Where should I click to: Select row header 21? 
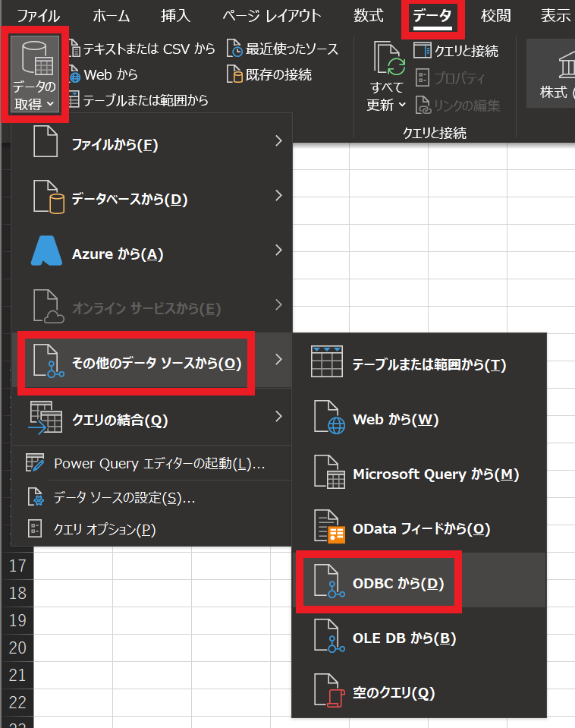click(17, 675)
